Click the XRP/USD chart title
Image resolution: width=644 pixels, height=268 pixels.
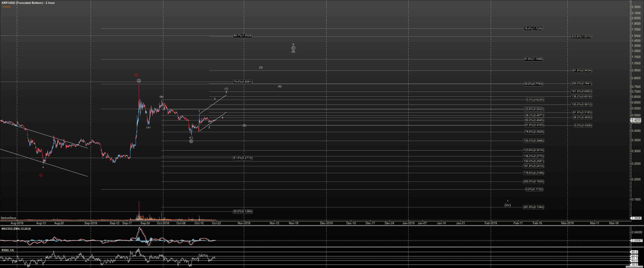click(x=28, y=3)
